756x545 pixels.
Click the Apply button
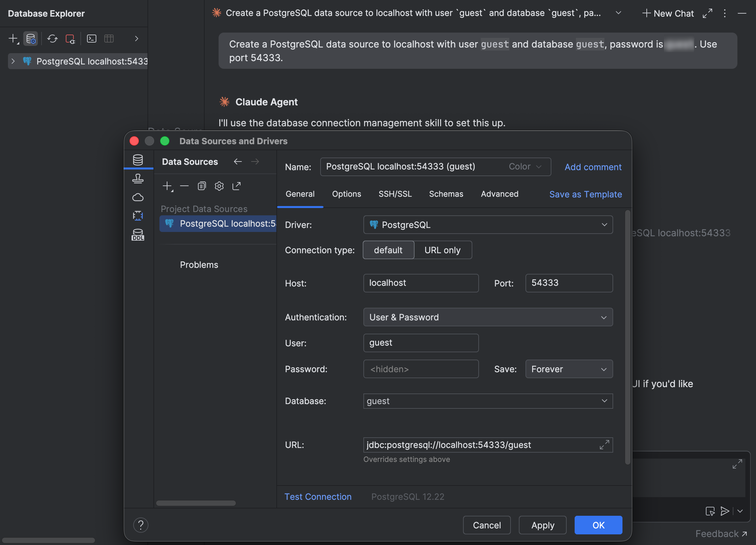(542, 525)
